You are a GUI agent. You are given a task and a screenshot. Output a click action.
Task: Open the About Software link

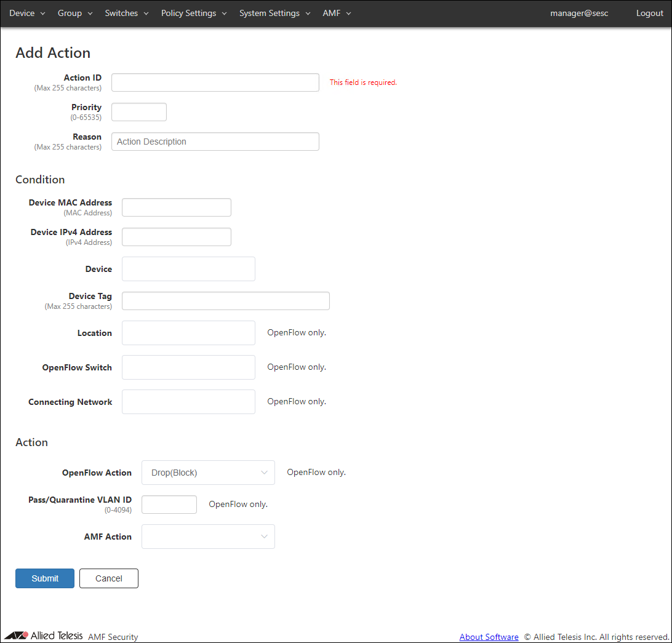(x=489, y=637)
